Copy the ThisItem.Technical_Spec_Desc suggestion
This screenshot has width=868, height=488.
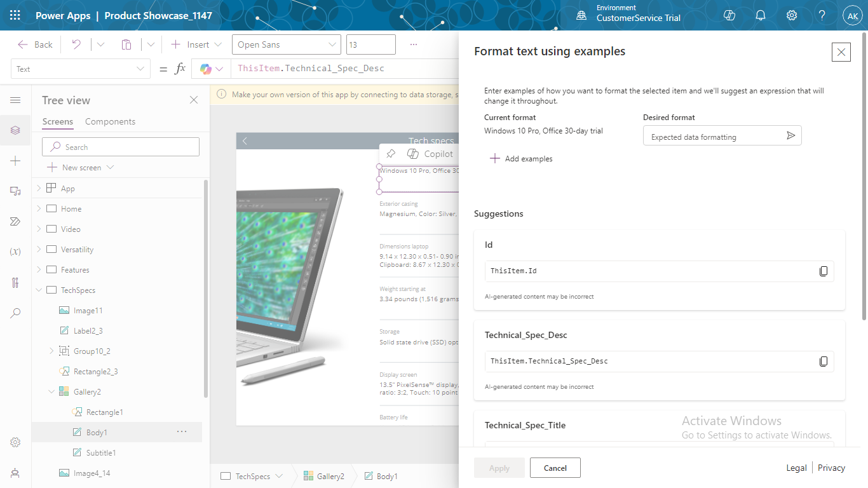point(823,362)
